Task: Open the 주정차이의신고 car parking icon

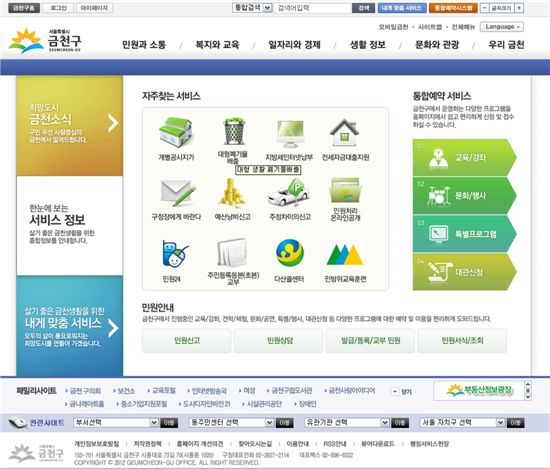Action: (x=288, y=192)
